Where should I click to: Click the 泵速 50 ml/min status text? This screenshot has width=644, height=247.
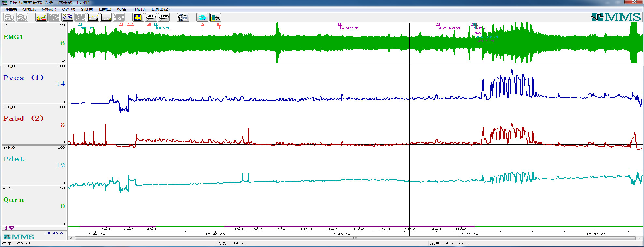pos(448,243)
